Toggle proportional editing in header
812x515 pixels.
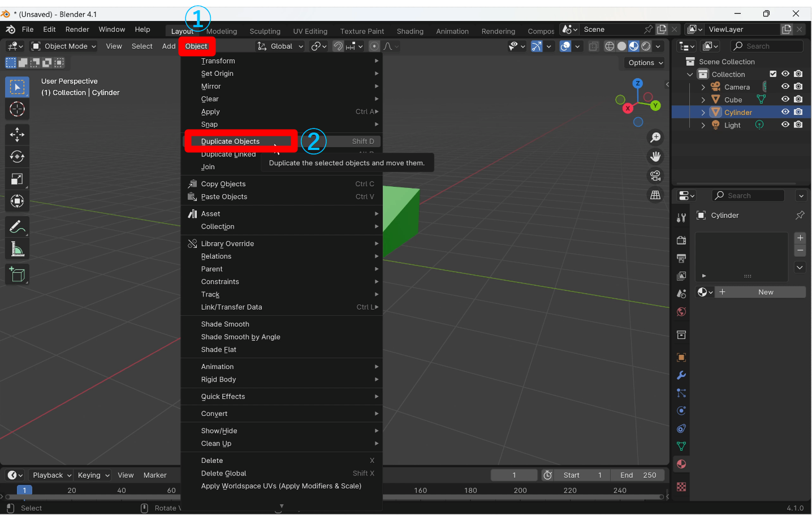(x=374, y=46)
